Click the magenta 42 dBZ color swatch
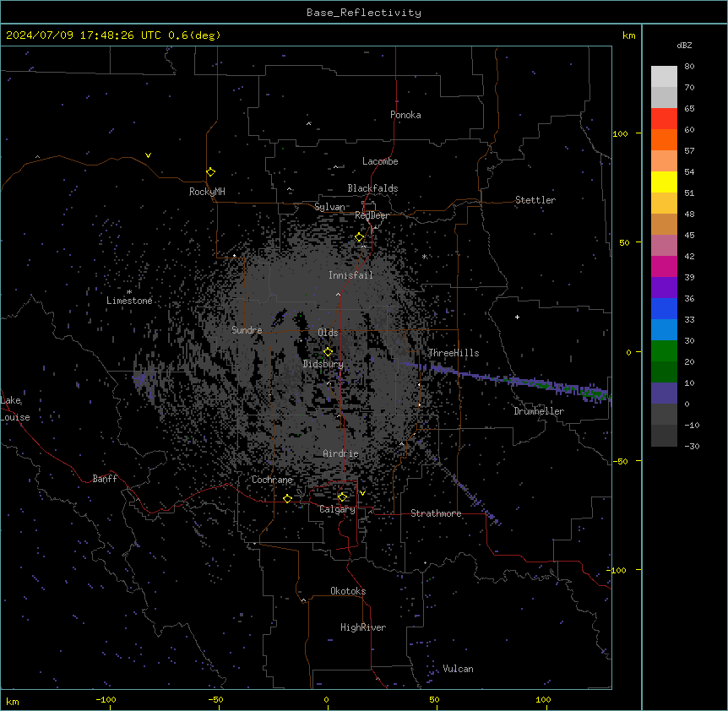The width and height of the screenshot is (728, 711). 664,266
